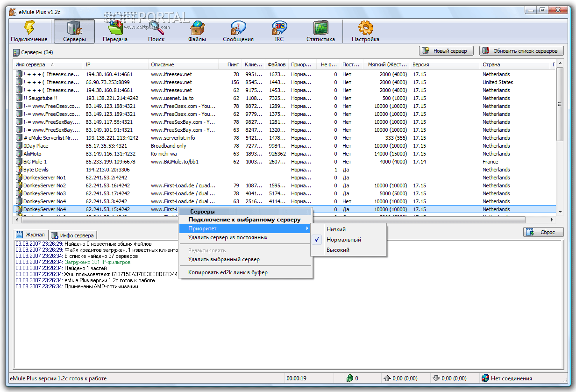Open the IRC chat section
The image size is (576, 392).
(x=279, y=32)
